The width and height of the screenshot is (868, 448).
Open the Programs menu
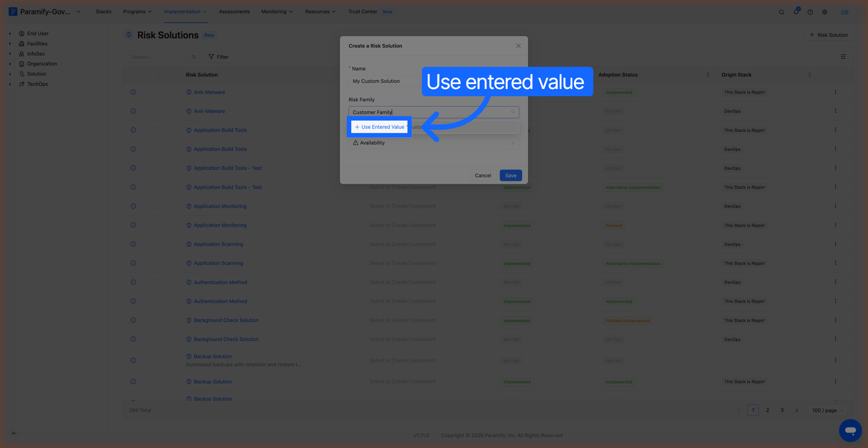[x=137, y=12]
